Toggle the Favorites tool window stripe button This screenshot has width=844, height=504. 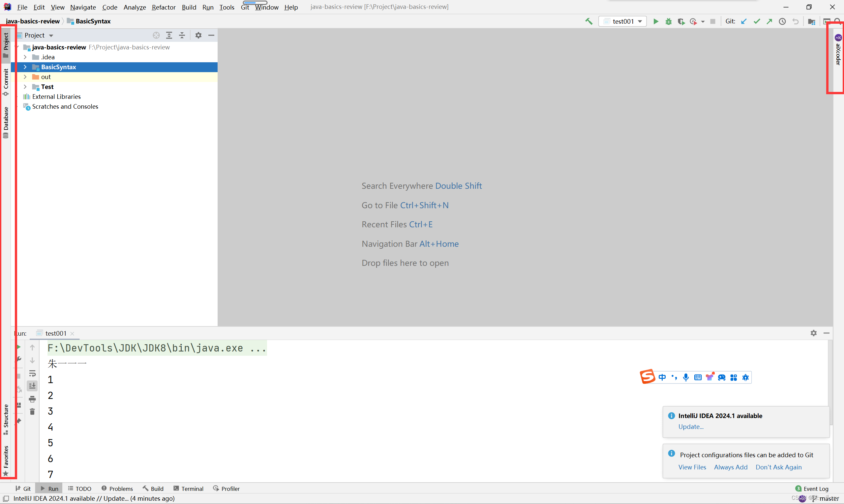6,461
